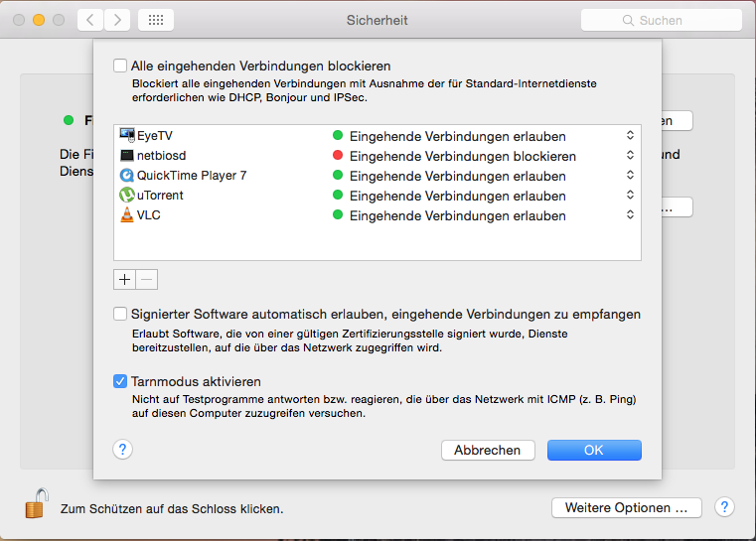Click the VLC cone icon
756x541 pixels.
[127, 215]
